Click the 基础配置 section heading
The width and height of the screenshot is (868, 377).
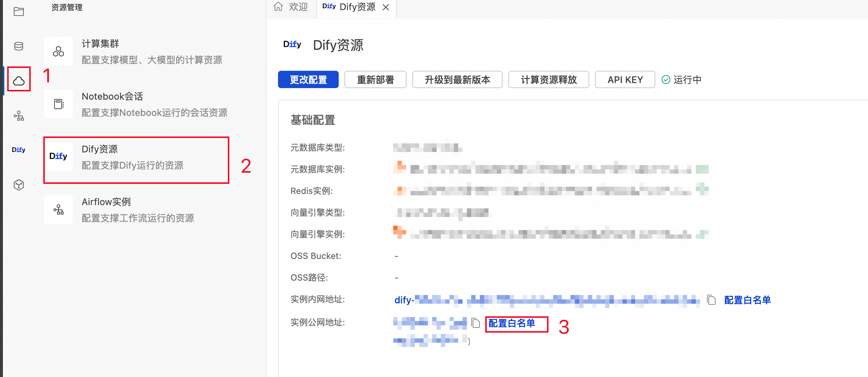313,120
